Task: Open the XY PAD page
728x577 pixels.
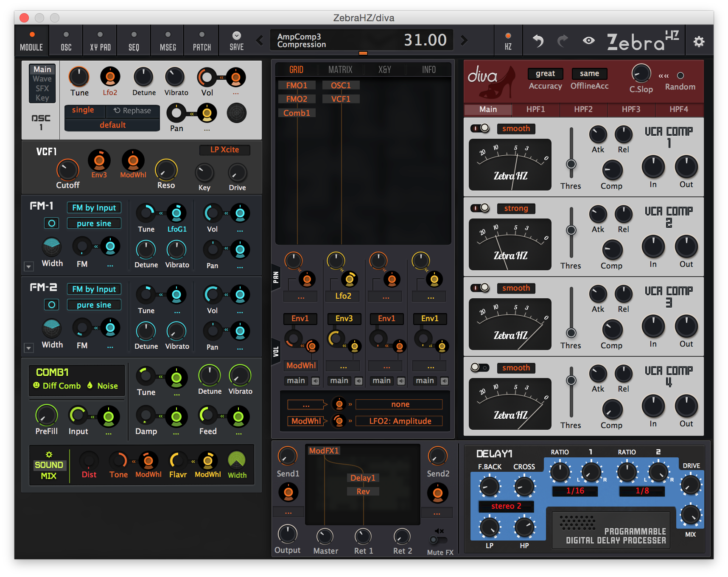Action: [x=100, y=41]
